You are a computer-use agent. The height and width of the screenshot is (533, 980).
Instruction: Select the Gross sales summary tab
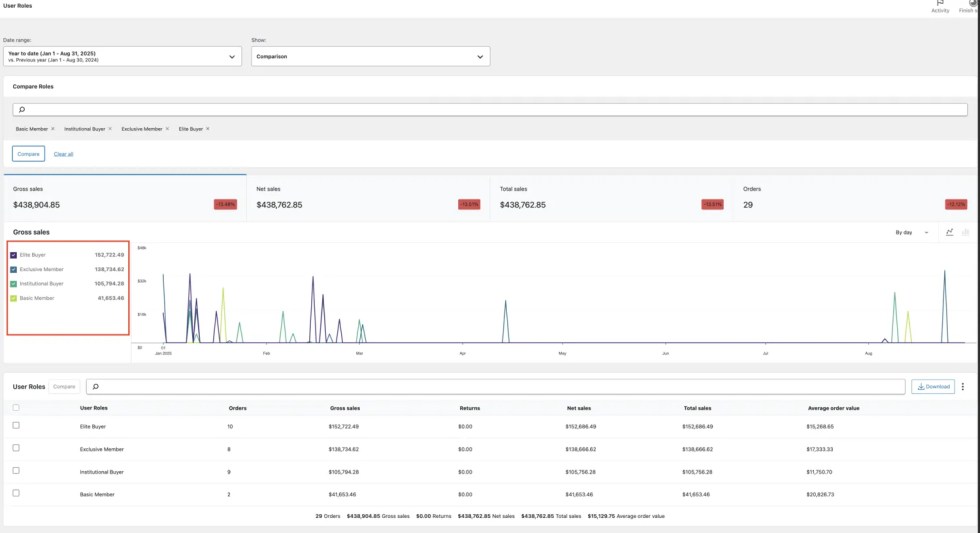(x=125, y=198)
